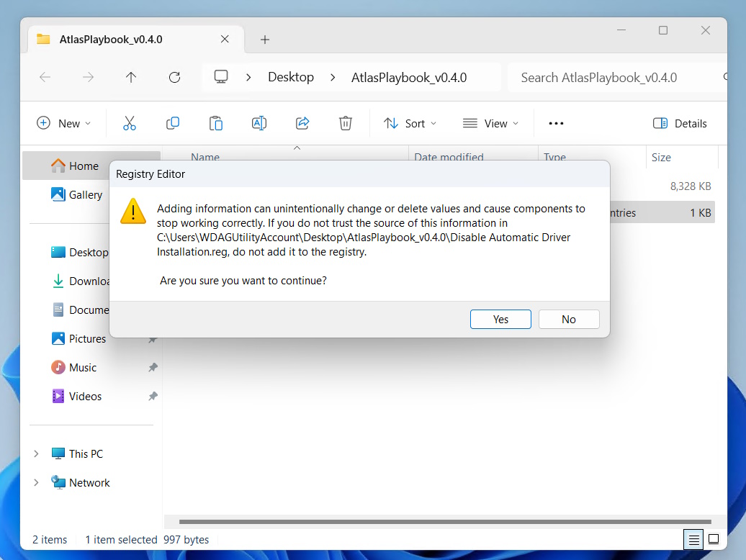Click the Rename icon in toolbar
The image size is (746, 560).
pyautogui.click(x=259, y=123)
